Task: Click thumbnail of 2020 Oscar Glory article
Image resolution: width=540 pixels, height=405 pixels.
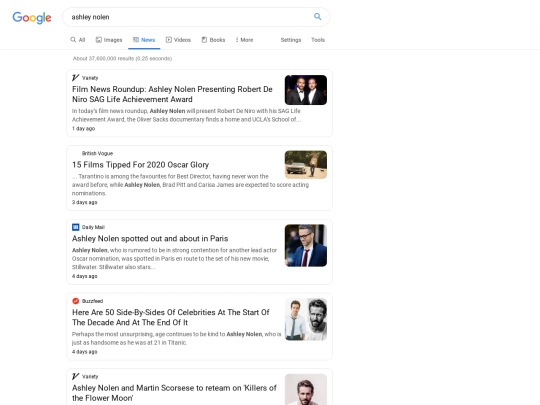Action: click(x=306, y=165)
